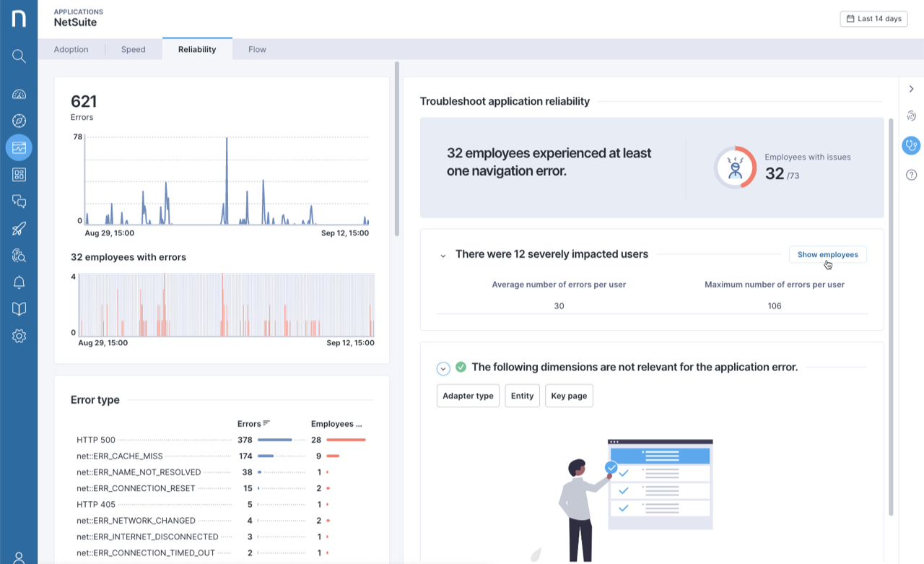Switch to the Flow tab
The image size is (924, 564).
(x=257, y=50)
